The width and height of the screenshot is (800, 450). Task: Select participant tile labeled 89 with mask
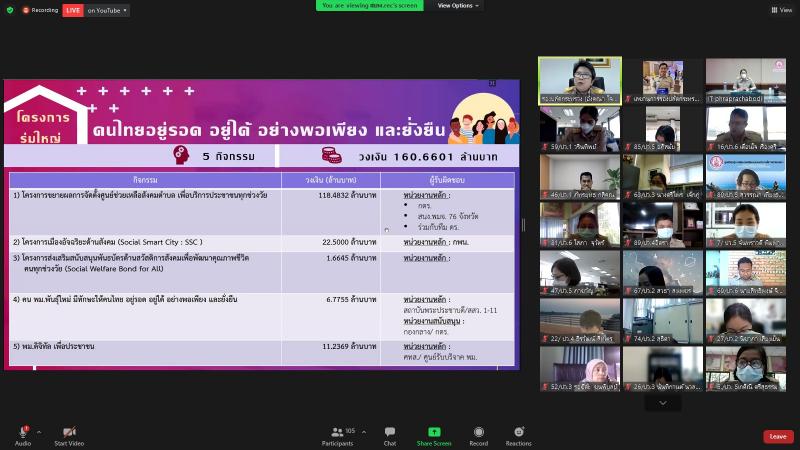pos(663,224)
